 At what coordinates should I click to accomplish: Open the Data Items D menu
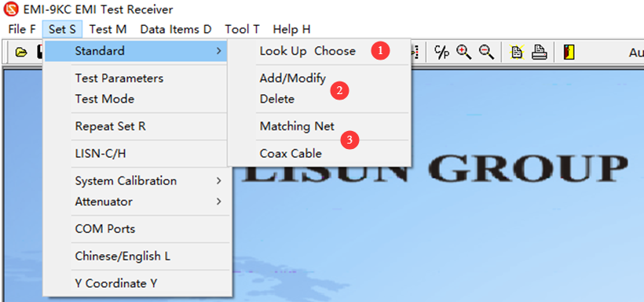[176, 30]
